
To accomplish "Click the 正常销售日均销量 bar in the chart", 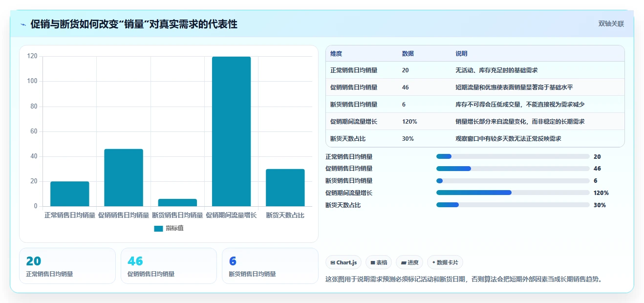I will click(x=70, y=194).
